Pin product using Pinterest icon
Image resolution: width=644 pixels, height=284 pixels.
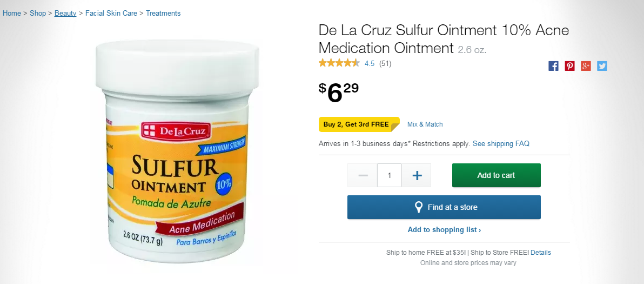point(569,66)
